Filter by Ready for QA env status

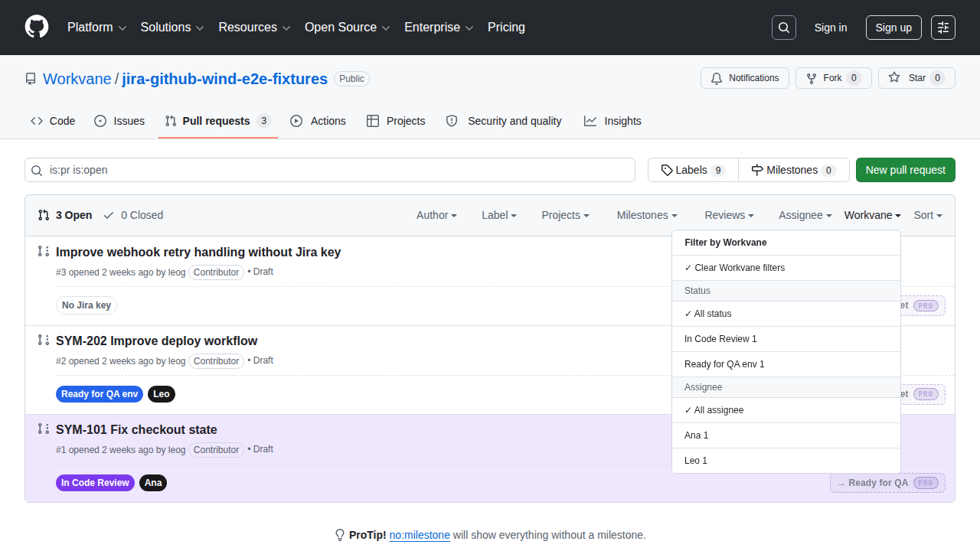[786, 364]
